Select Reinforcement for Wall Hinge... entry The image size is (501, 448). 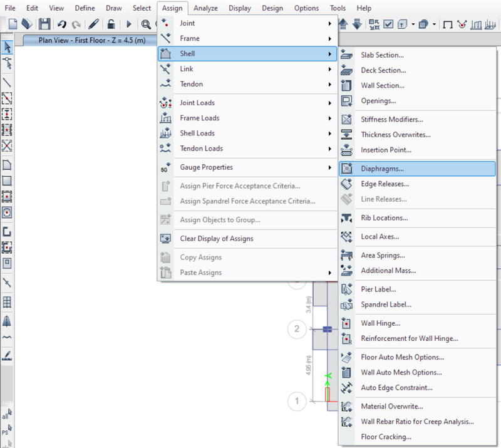pyautogui.click(x=410, y=338)
